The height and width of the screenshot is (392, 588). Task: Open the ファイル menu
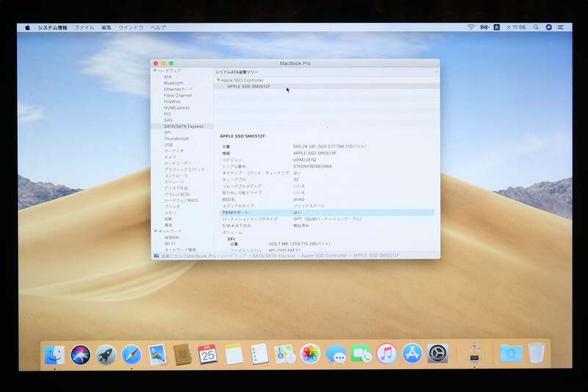(85, 27)
